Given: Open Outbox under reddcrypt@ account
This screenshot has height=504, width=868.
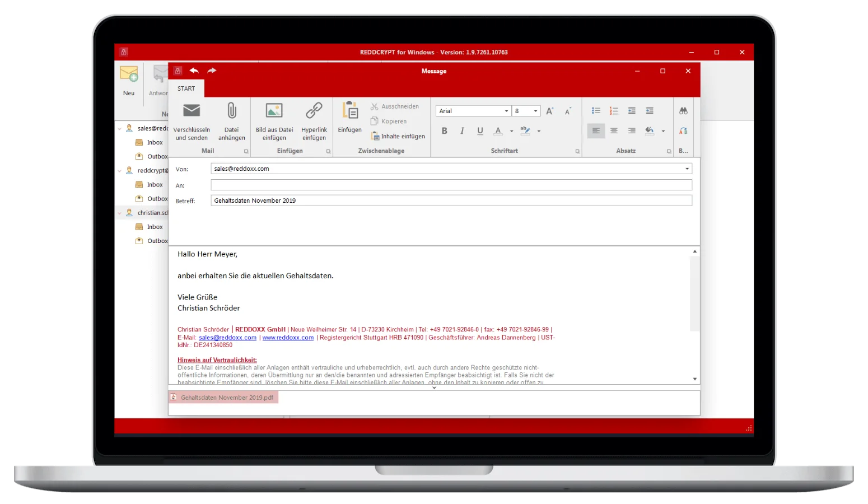Looking at the screenshot, I should point(151,199).
